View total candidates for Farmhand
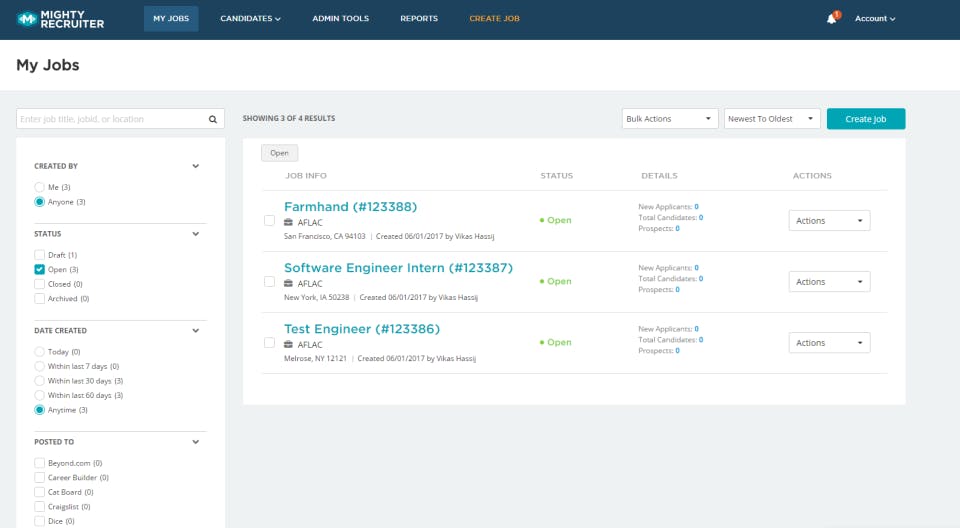960x528 pixels. [x=701, y=217]
